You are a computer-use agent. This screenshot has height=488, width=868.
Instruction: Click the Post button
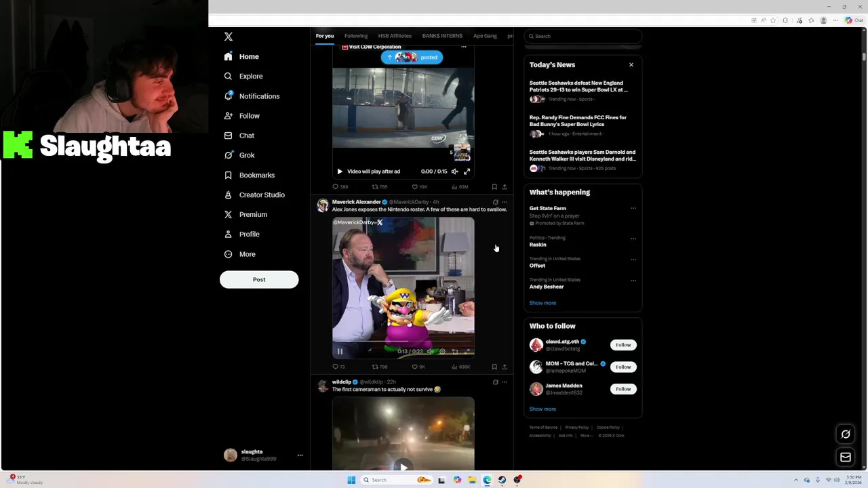pyautogui.click(x=259, y=279)
